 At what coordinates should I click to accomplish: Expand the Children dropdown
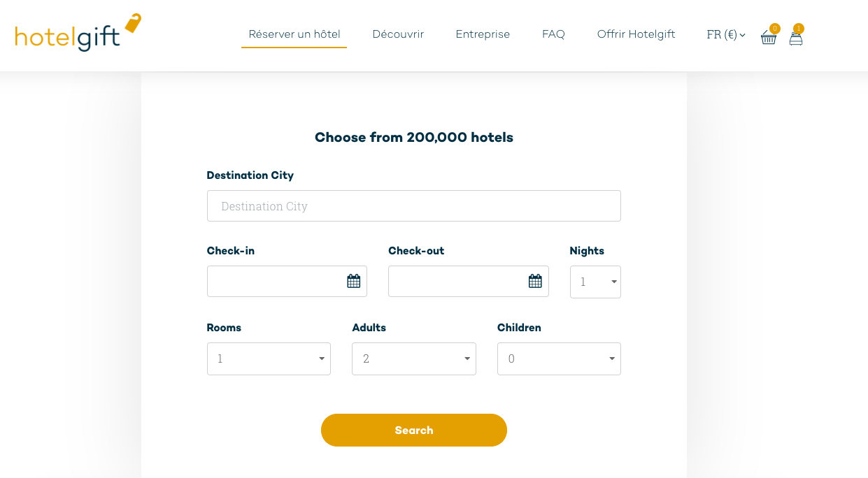(559, 358)
